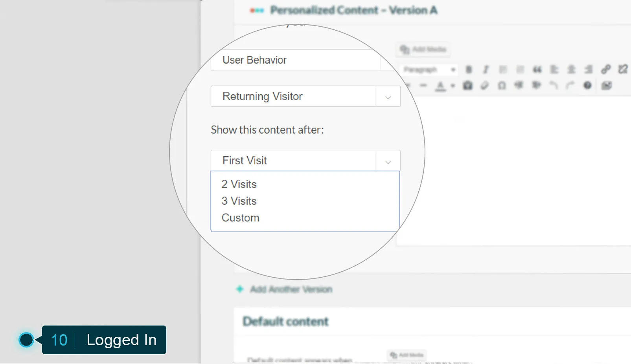Expand the Returning Visitor dropdown
The width and height of the screenshot is (631, 364).
click(388, 96)
